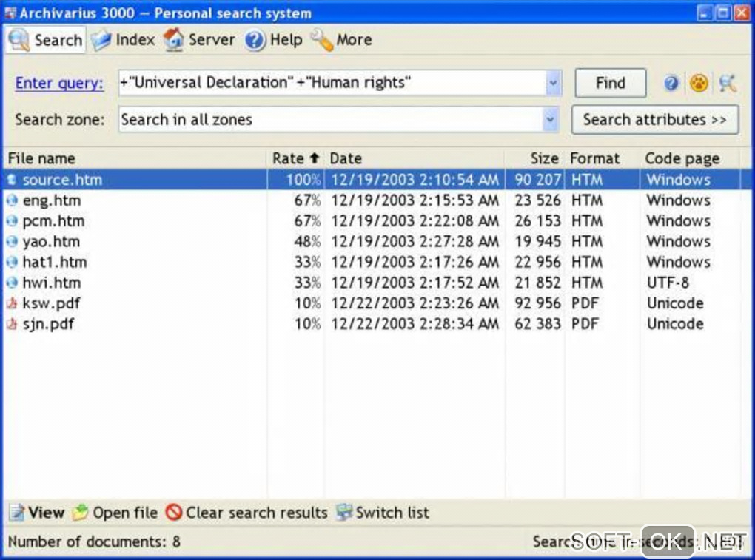Select the hat1.htm file
The image size is (755, 560).
pyautogui.click(x=55, y=262)
